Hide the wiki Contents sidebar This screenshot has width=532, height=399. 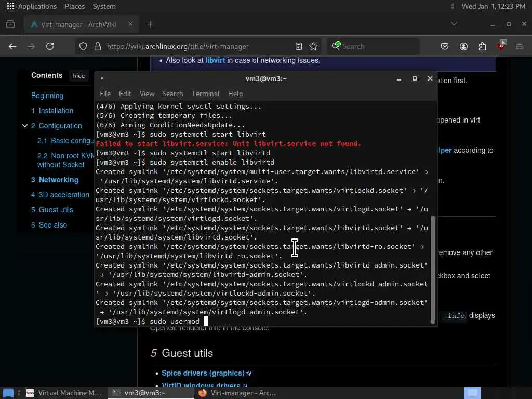pyautogui.click(x=79, y=76)
